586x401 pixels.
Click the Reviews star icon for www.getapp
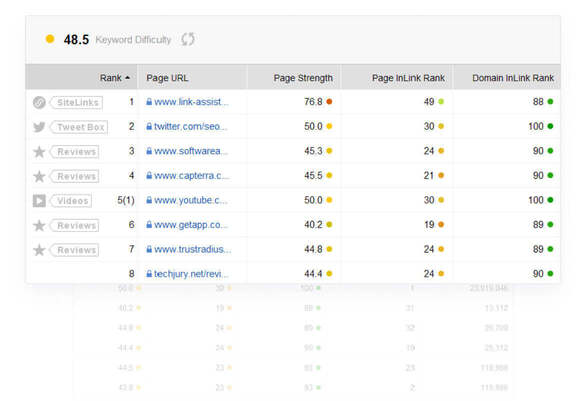click(x=39, y=225)
